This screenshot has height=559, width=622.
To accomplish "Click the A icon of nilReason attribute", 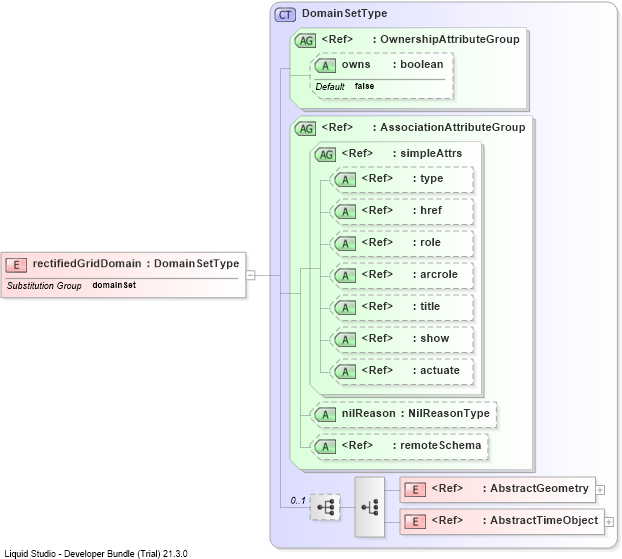I will pyautogui.click(x=325, y=415).
